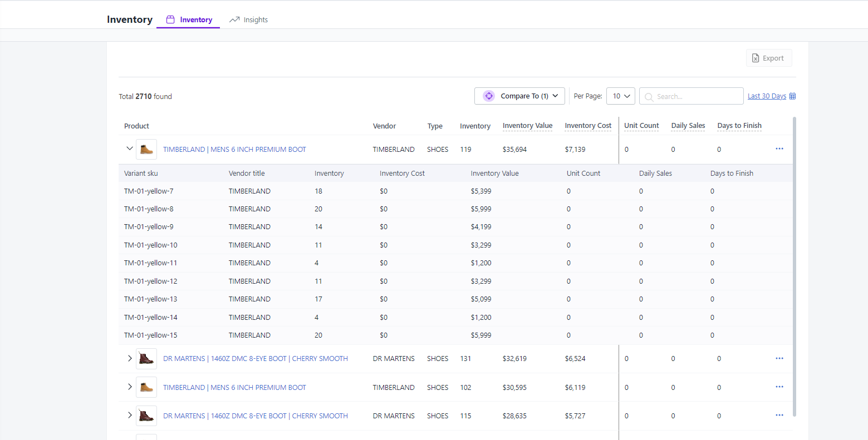Click the boot thumbnail in the $28,635 row
Image resolution: width=868 pixels, height=440 pixels.
[x=146, y=416]
